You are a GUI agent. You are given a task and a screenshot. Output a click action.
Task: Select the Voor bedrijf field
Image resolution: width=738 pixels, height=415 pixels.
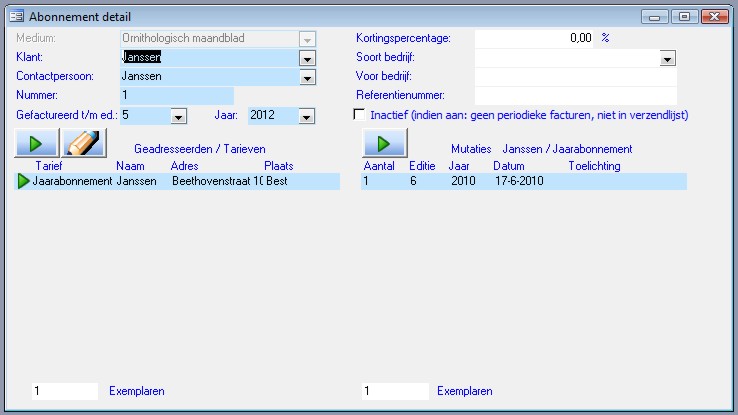click(575, 77)
